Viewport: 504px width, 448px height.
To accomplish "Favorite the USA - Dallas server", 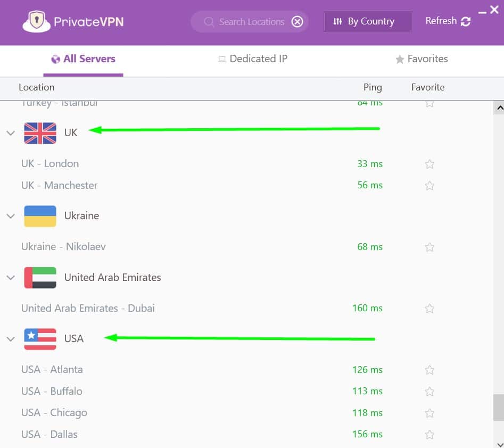I will [429, 435].
